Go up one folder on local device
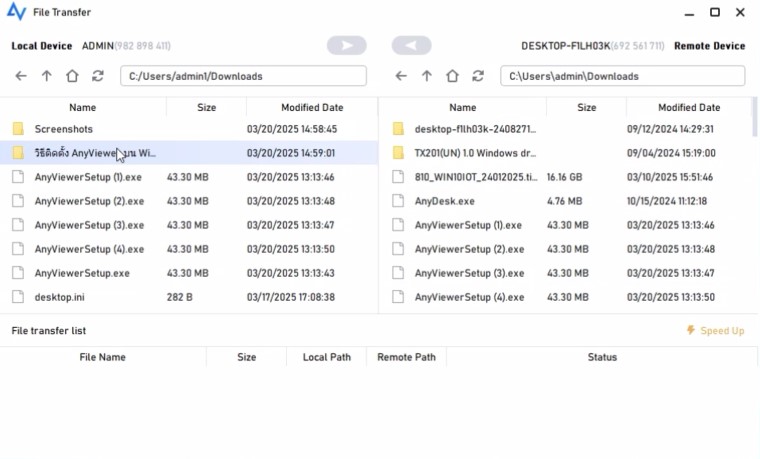The image size is (760, 459). [x=47, y=76]
